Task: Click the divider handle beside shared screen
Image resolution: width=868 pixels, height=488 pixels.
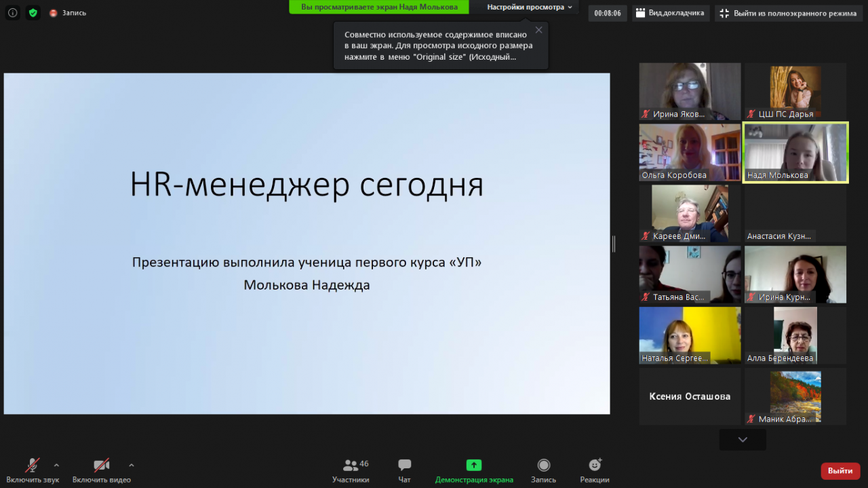Action: pyautogui.click(x=614, y=244)
